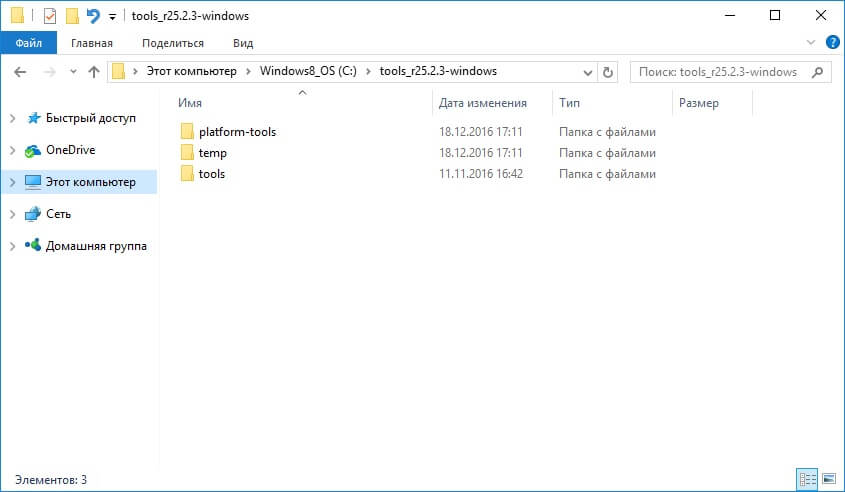
Task: Click the tools folder icon
Action: point(187,173)
